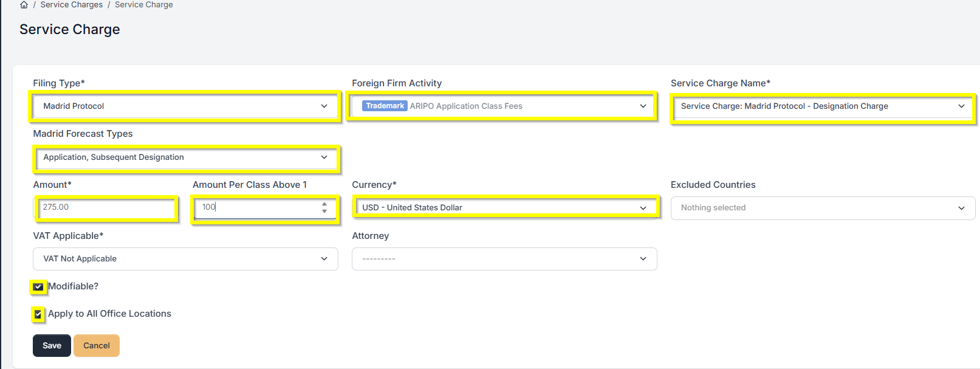Screen dimensions: 980x369
Task: Click the Amount input field
Action: coord(106,208)
